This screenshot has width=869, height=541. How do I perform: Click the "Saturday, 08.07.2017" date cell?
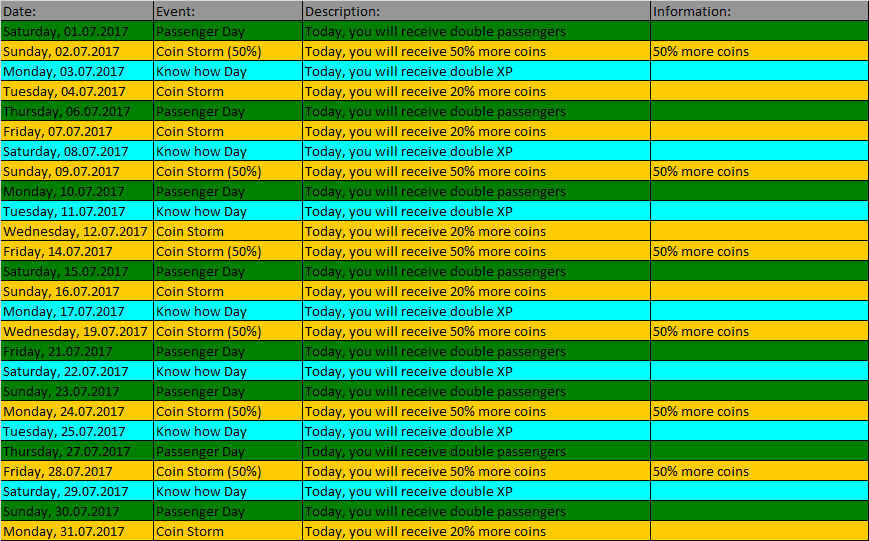[x=77, y=151]
